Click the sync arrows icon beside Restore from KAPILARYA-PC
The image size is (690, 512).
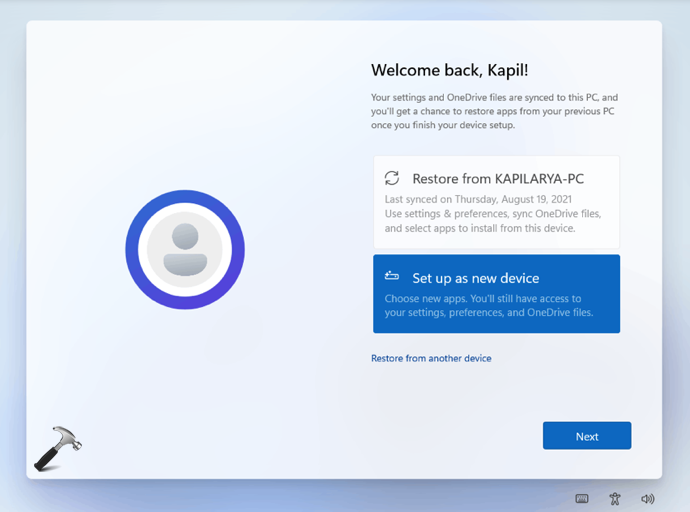pyautogui.click(x=392, y=178)
